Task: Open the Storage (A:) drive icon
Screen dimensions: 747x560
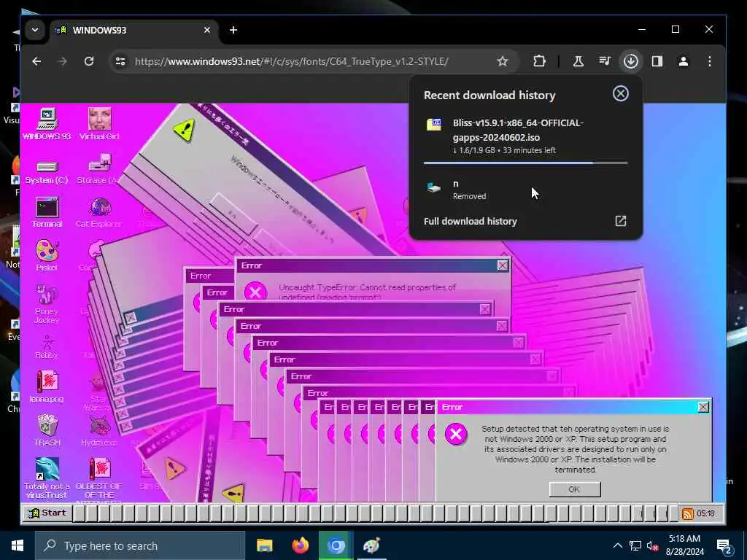Action: 99,169
